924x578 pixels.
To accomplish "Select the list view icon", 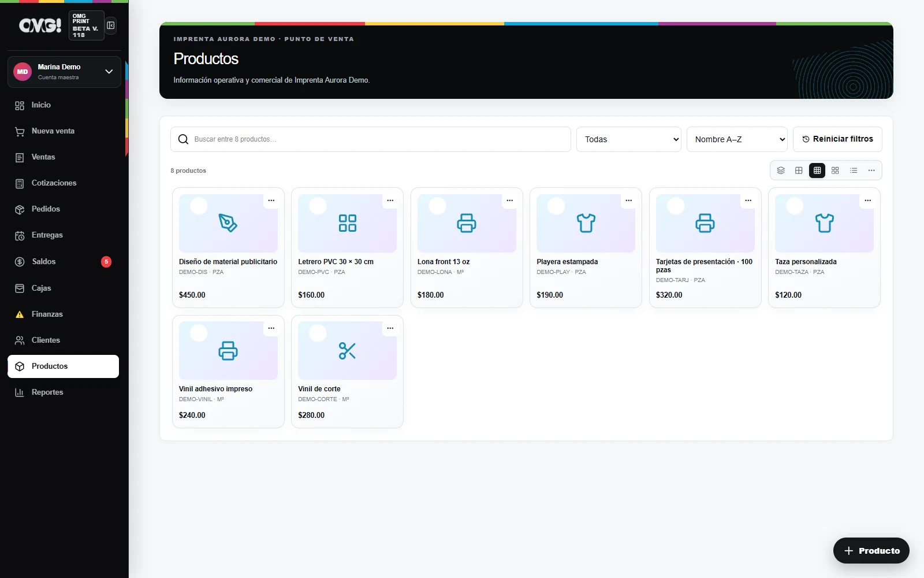I will pyautogui.click(x=854, y=171).
